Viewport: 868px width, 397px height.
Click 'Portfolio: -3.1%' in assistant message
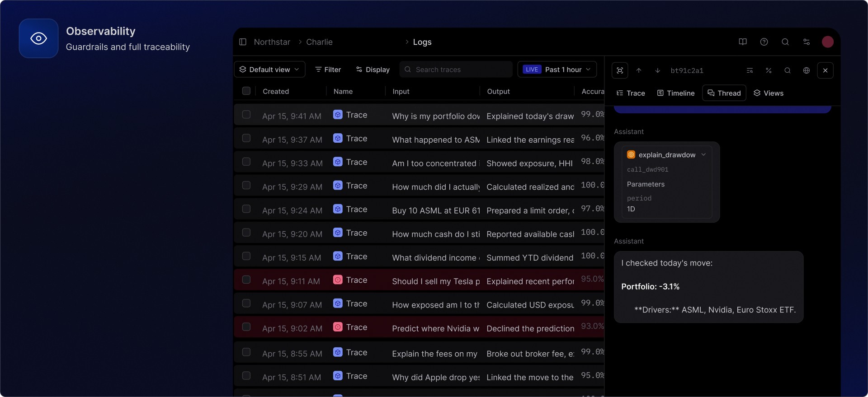(650, 286)
